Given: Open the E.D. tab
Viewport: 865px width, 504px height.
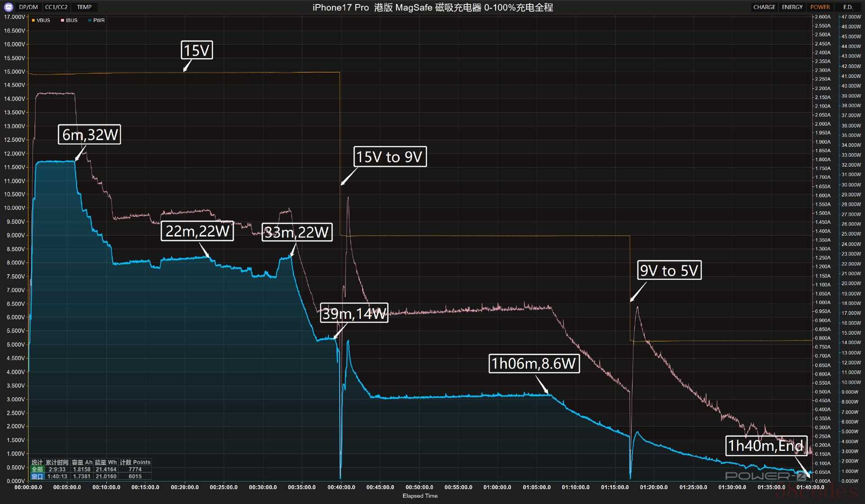Looking at the screenshot, I should tap(847, 7).
